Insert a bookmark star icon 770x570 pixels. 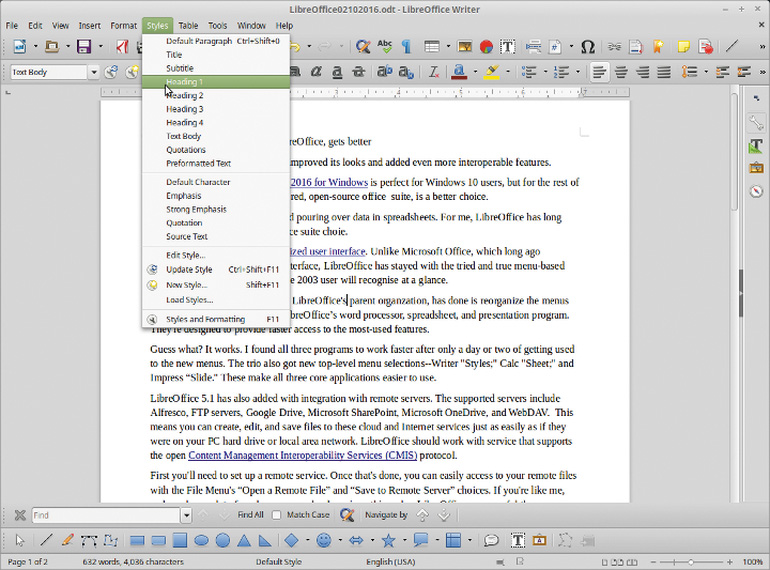coord(658,47)
